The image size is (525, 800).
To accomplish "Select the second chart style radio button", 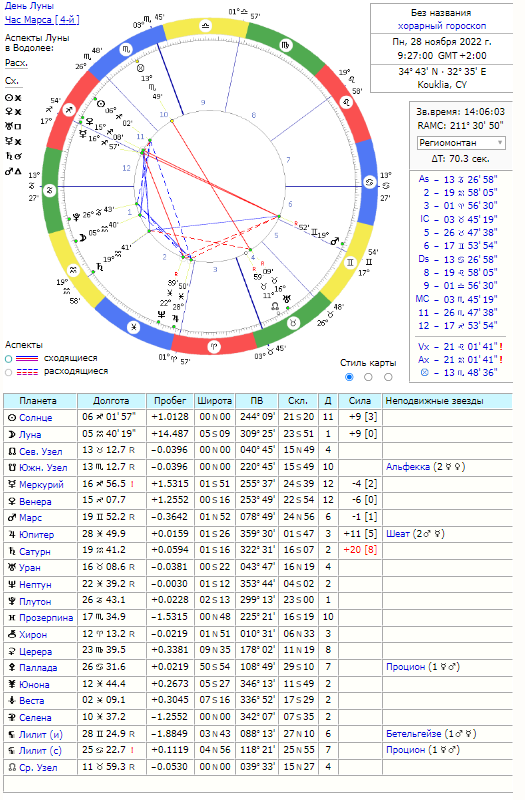I will pyautogui.click(x=368, y=377).
